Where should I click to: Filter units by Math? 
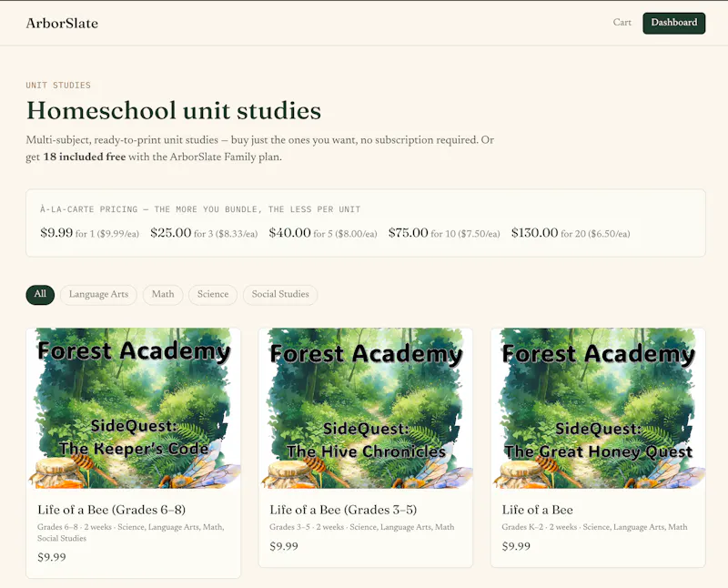coord(163,295)
